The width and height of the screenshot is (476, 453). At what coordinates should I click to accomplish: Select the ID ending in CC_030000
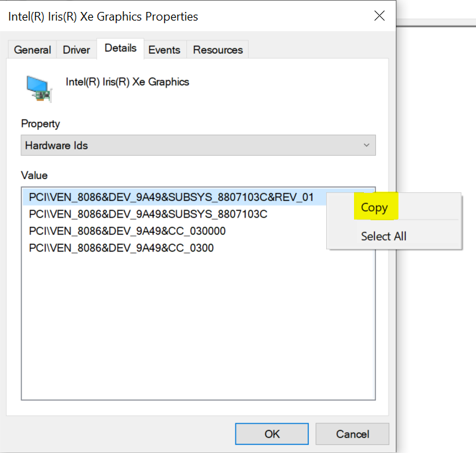pyautogui.click(x=127, y=231)
